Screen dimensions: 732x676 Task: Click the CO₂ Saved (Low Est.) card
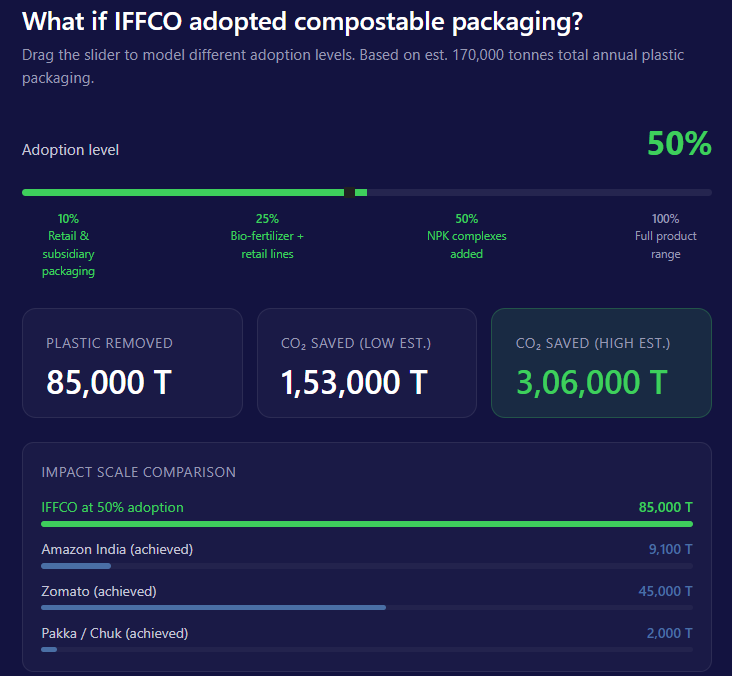[x=366, y=362]
